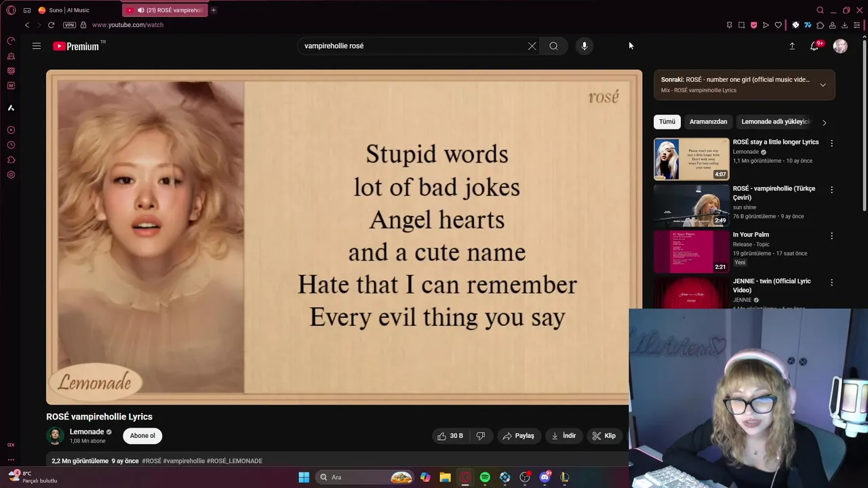The width and height of the screenshot is (868, 488).
Task: Open the YouTube notifications bell
Action: pyautogui.click(x=814, y=46)
